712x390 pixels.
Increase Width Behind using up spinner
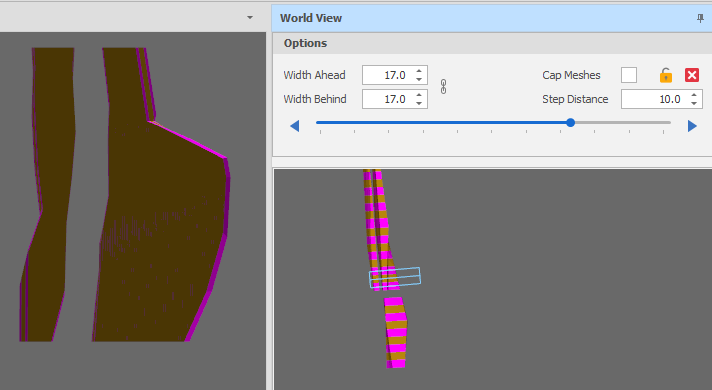tap(419, 95)
